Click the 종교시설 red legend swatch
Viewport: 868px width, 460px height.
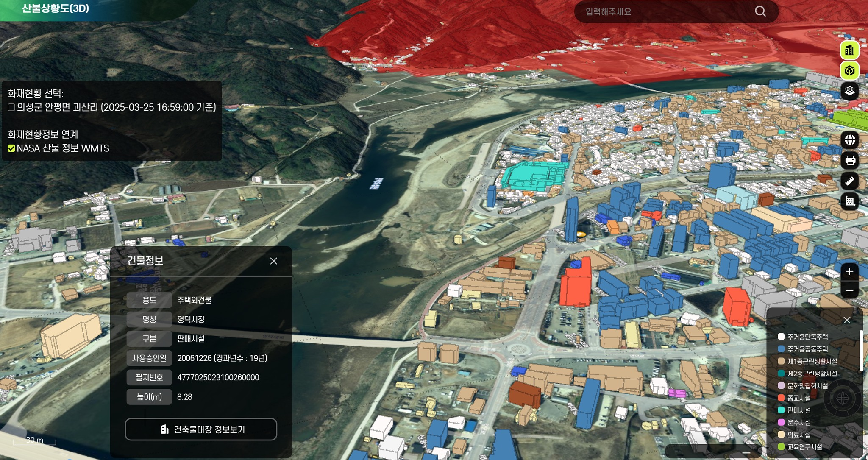(781, 398)
